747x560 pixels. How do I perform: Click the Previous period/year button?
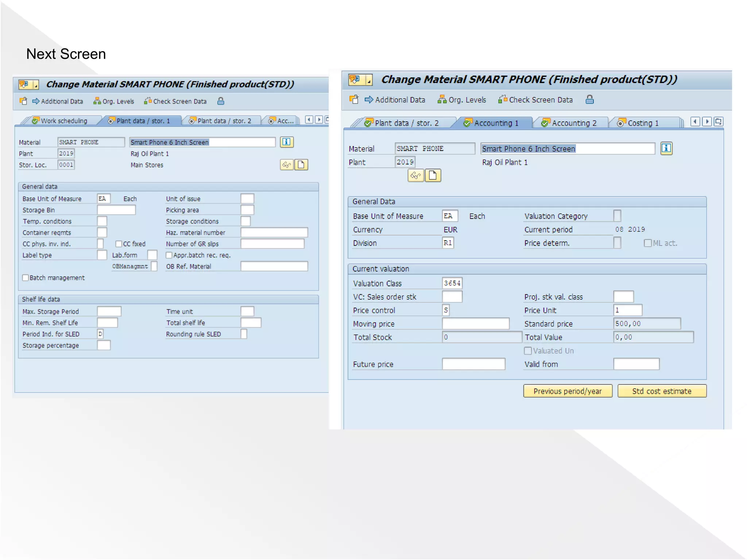567,391
